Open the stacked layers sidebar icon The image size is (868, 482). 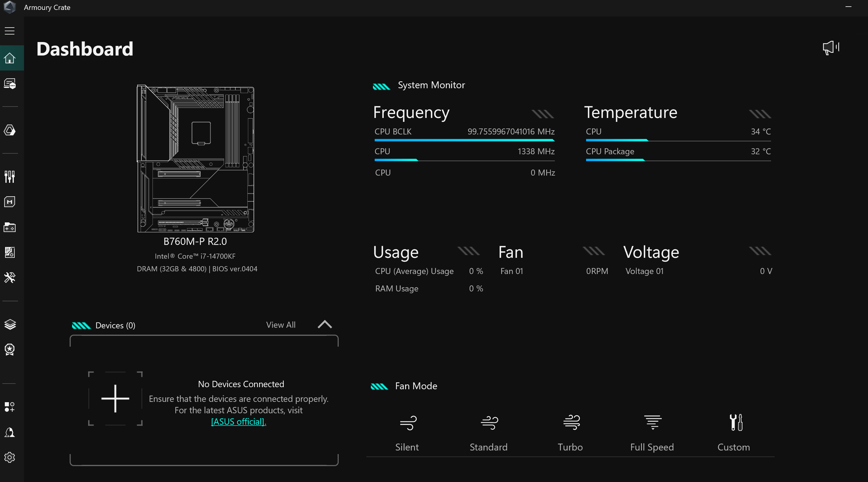9,324
